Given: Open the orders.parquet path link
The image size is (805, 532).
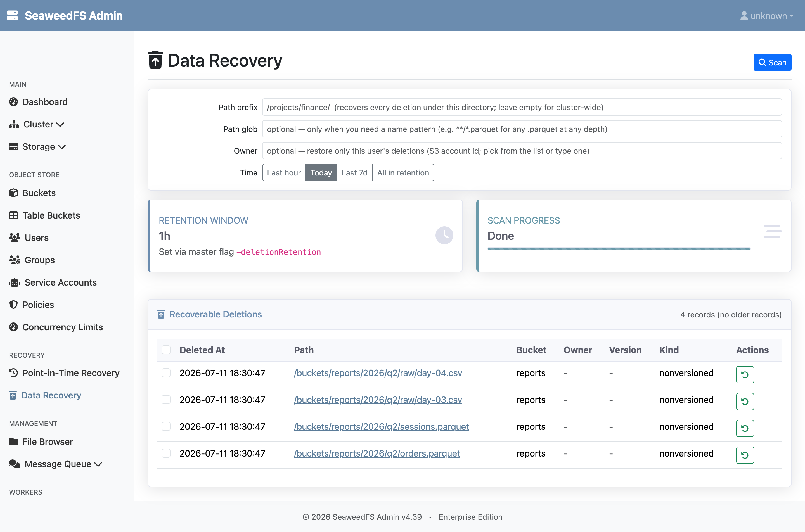Looking at the screenshot, I should tap(377, 453).
